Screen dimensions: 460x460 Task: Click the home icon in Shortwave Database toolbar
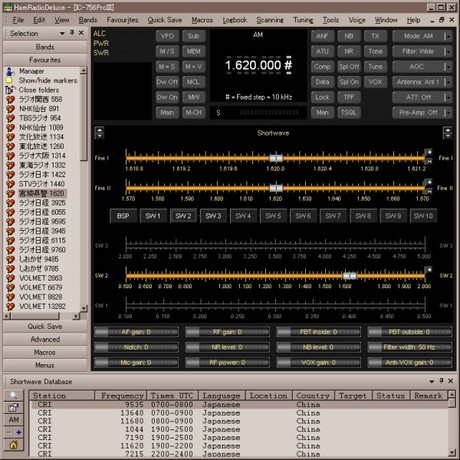(13, 445)
